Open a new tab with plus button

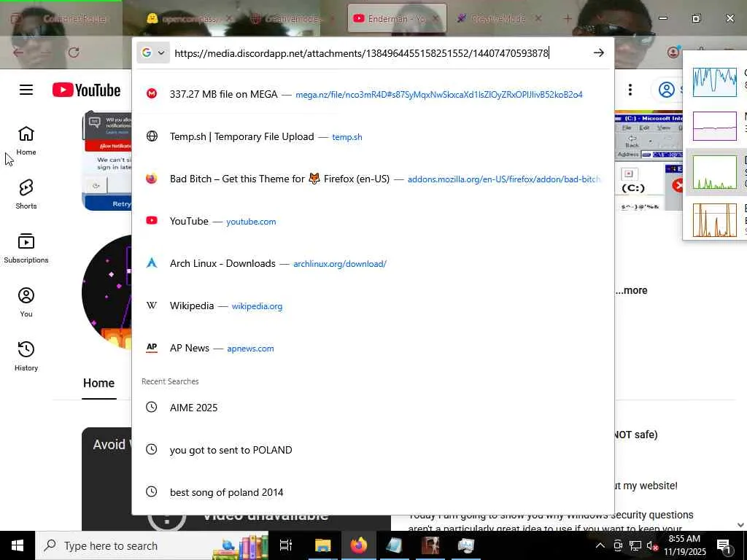[568, 18]
